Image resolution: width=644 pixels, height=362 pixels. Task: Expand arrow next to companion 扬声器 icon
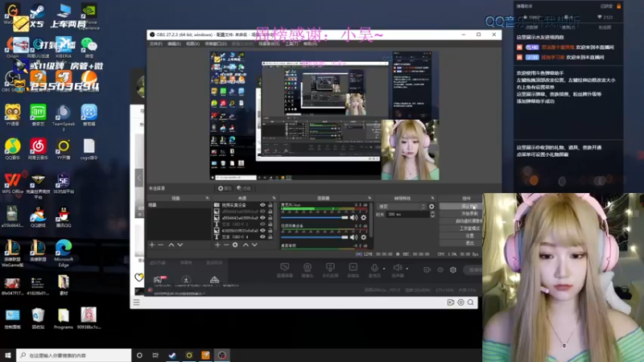pyautogui.click(x=407, y=269)
